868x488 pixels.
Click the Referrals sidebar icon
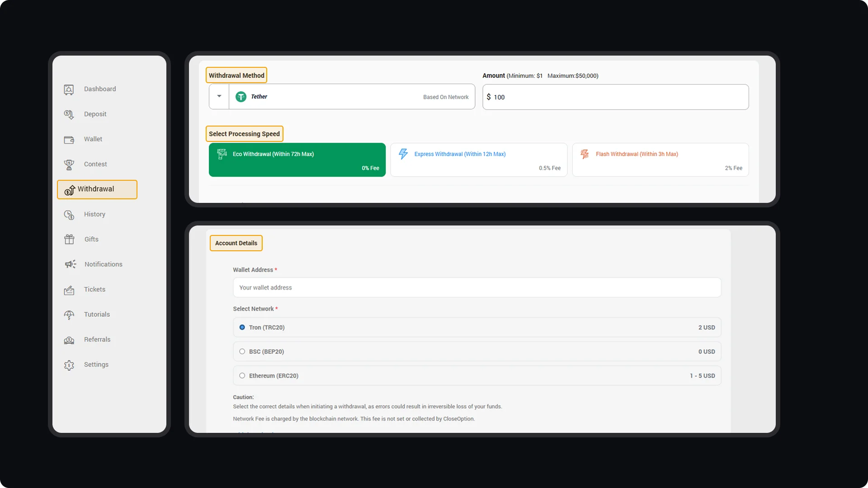click(69, 340)
